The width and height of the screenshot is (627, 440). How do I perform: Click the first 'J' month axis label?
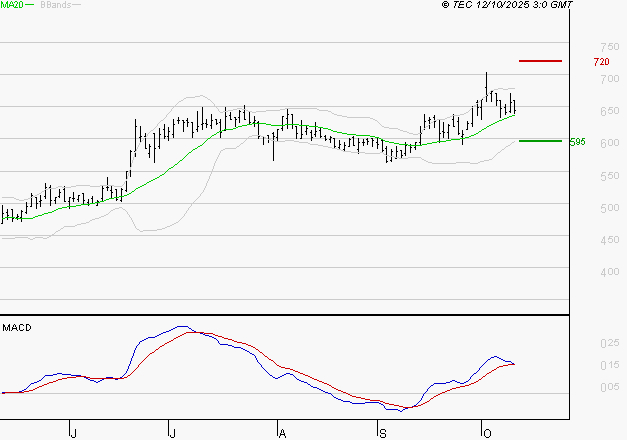pos(73,432)
